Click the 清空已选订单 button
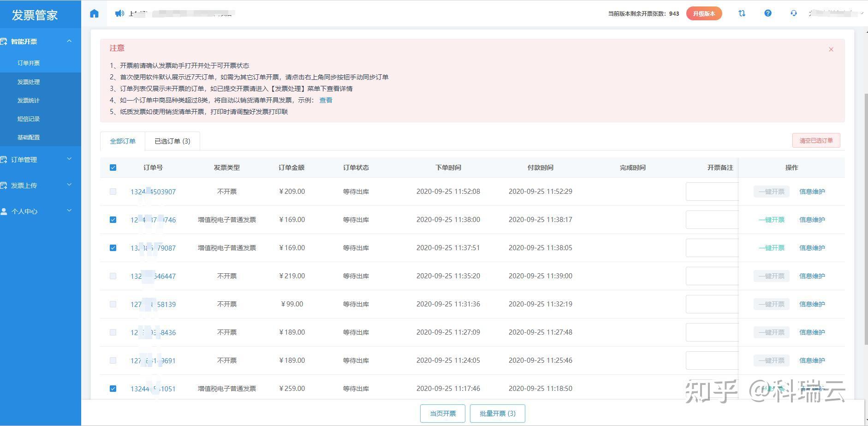868x426 pixels. 816,140
